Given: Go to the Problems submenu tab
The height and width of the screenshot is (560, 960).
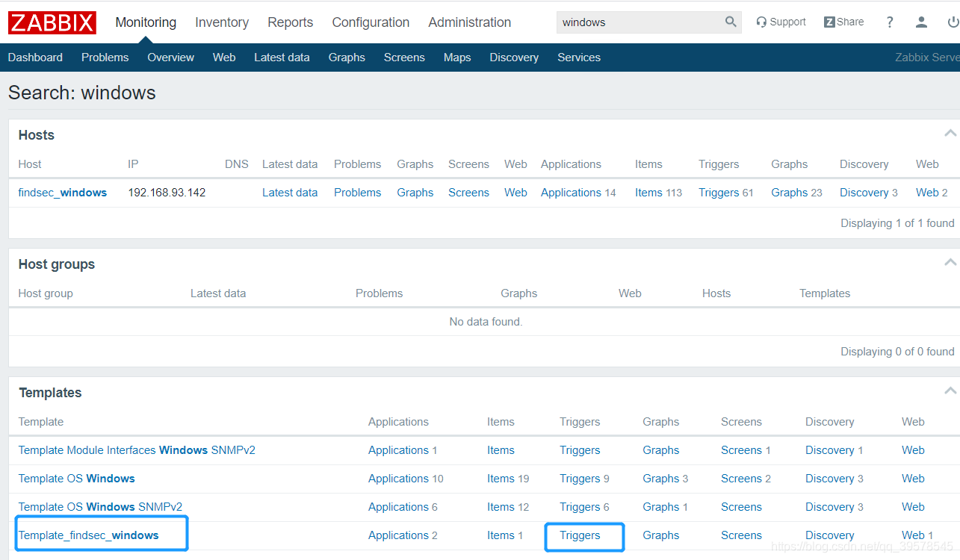Looking at the screenshot, I should [105, 57].
